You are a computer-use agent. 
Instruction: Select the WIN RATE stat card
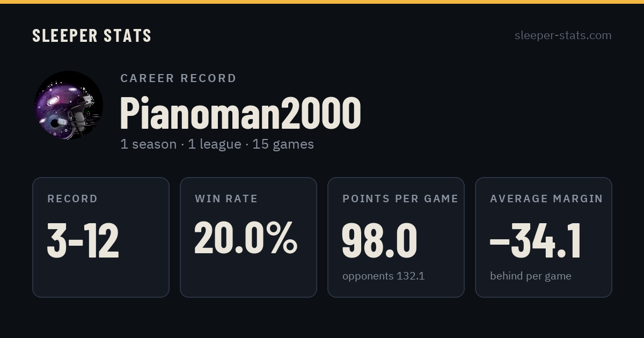248,237
